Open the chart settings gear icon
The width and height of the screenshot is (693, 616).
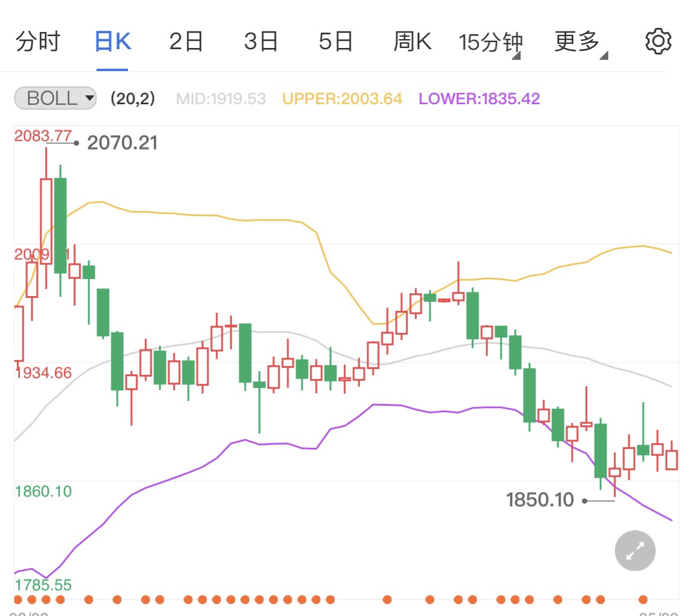coord(658,41)
